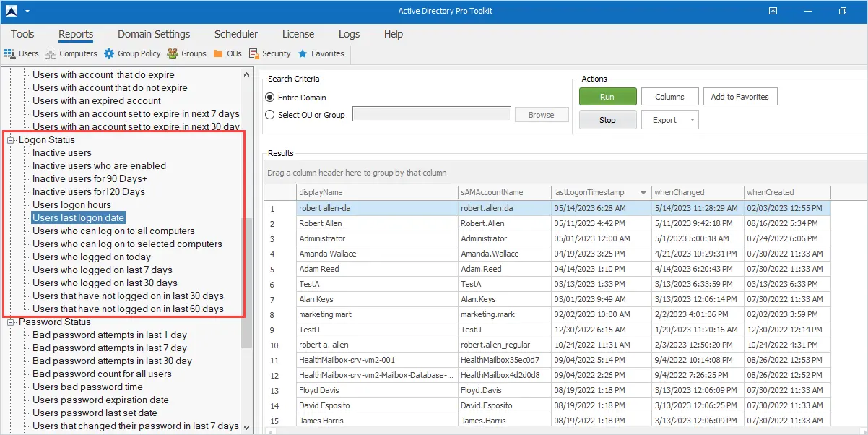Collapse the Logon Status tree node
The image size is (868, 435).
(11, 139)
